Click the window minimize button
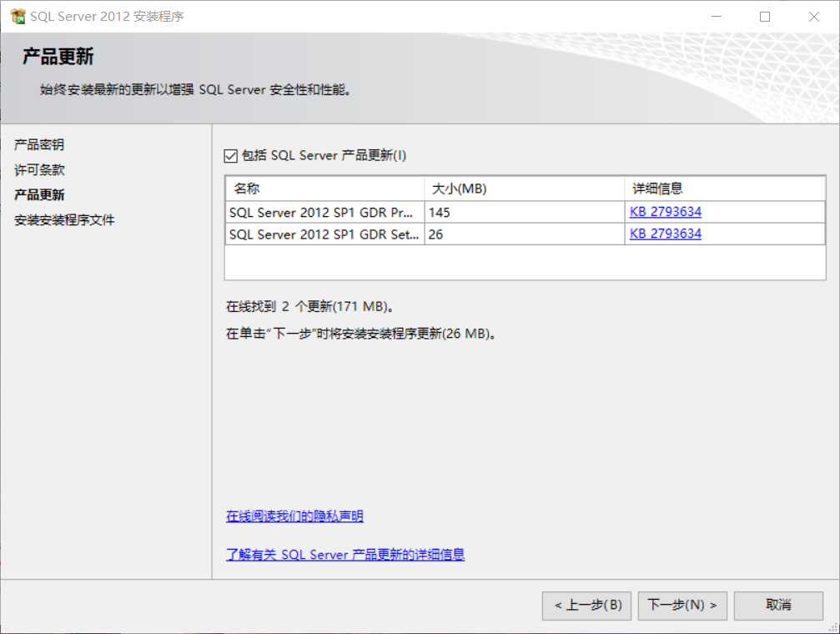This screenshot has height=634, width=840. (x=717, y=16)
